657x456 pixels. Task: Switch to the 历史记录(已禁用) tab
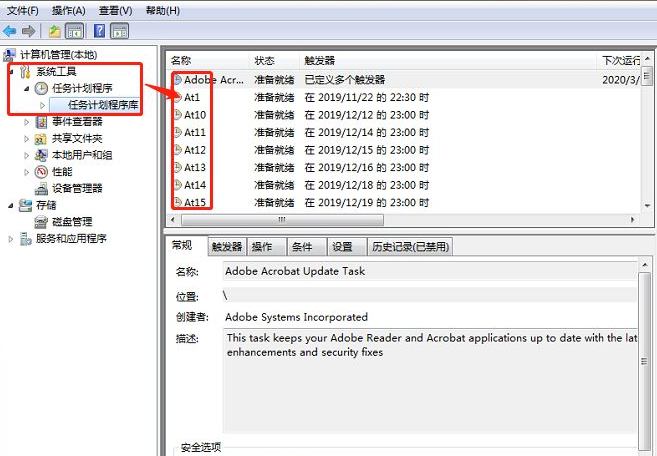tap(410, 247)
